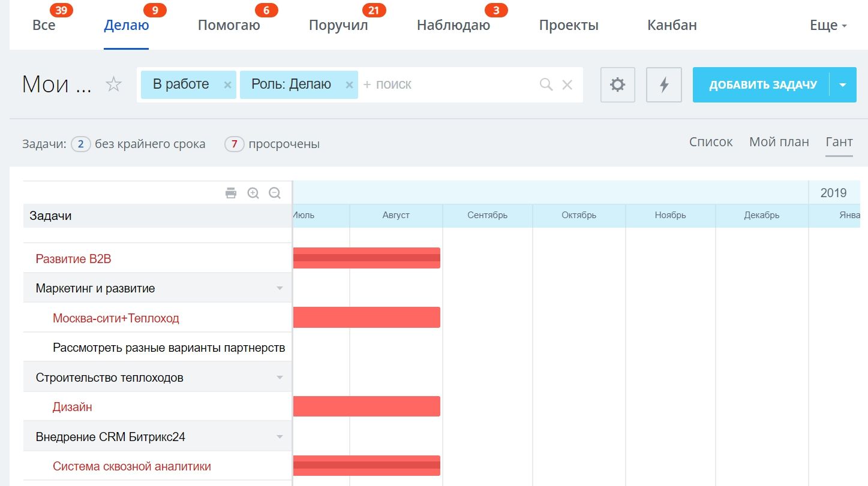Switch to the "Канбан" tab
The width and height of the screenshot is (868, 486).
pyautogui.click(x=672, y=26)
